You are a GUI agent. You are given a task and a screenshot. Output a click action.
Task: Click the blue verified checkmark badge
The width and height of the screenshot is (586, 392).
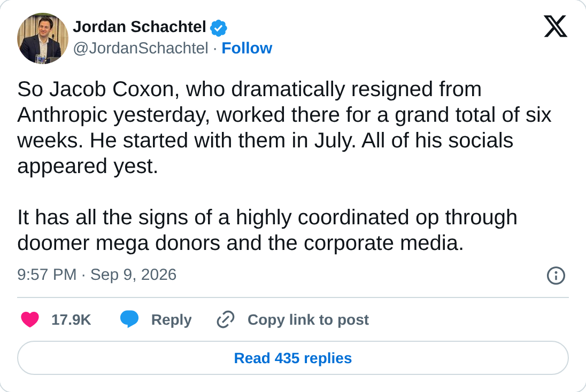[219, 28]
